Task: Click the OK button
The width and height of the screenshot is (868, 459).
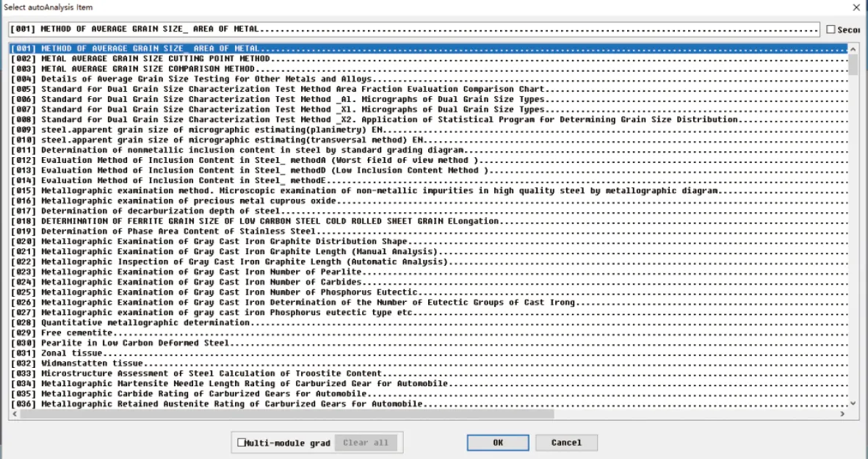Action: (x=498, y=443)
